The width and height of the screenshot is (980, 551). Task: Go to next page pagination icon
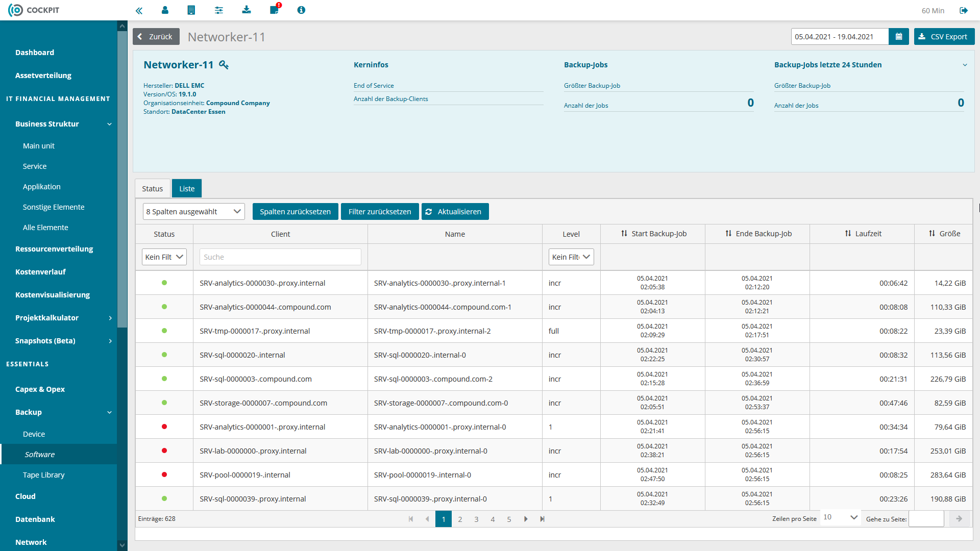coord(526,519)
